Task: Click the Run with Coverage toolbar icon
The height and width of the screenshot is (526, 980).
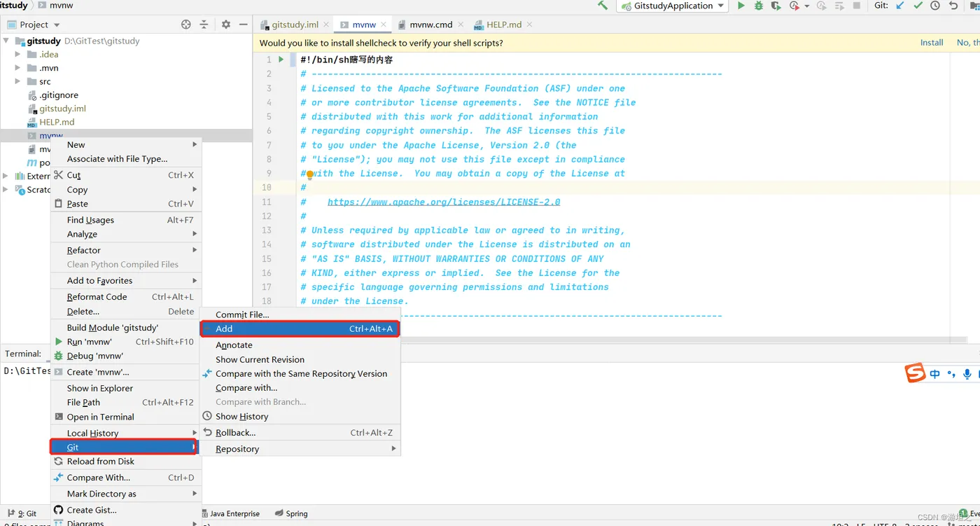Action: [x=776, y=6]
